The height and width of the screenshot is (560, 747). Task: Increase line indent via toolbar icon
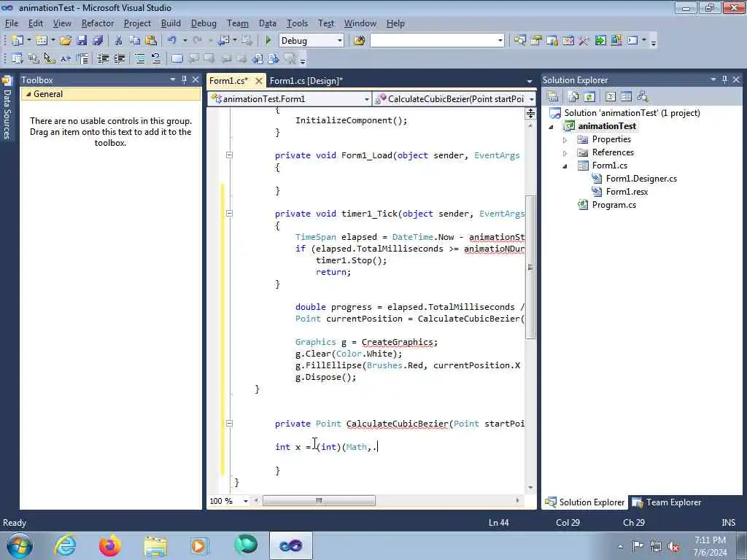pos(120,58)
